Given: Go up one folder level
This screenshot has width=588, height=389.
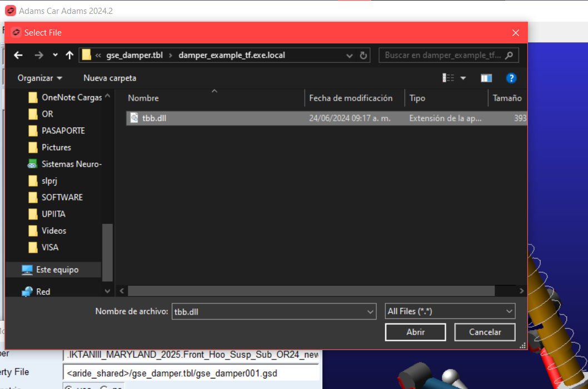Looking at the screenshot, I should point(69,55).
